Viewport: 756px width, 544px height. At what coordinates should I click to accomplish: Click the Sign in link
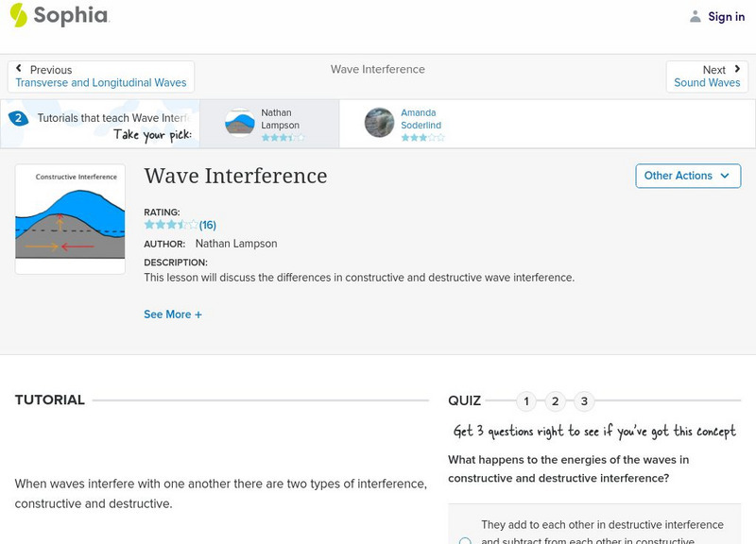[726, 17]
